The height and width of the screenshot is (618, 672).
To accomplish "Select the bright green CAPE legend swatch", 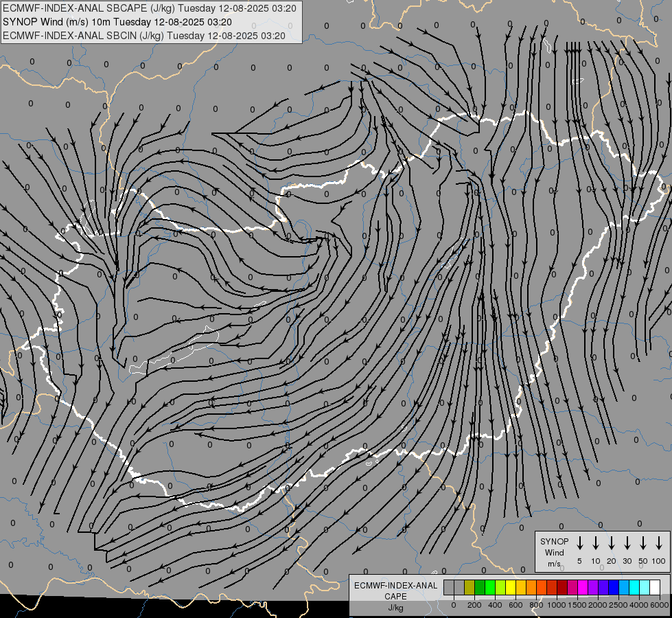I will tap(490, 587).
